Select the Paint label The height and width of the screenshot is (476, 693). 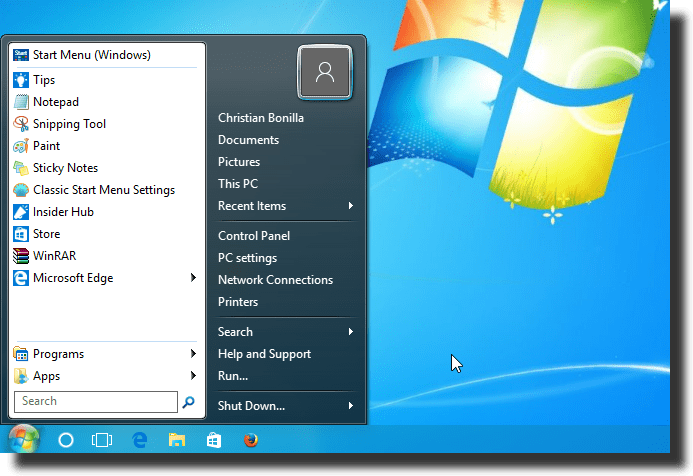pos(46,146)
